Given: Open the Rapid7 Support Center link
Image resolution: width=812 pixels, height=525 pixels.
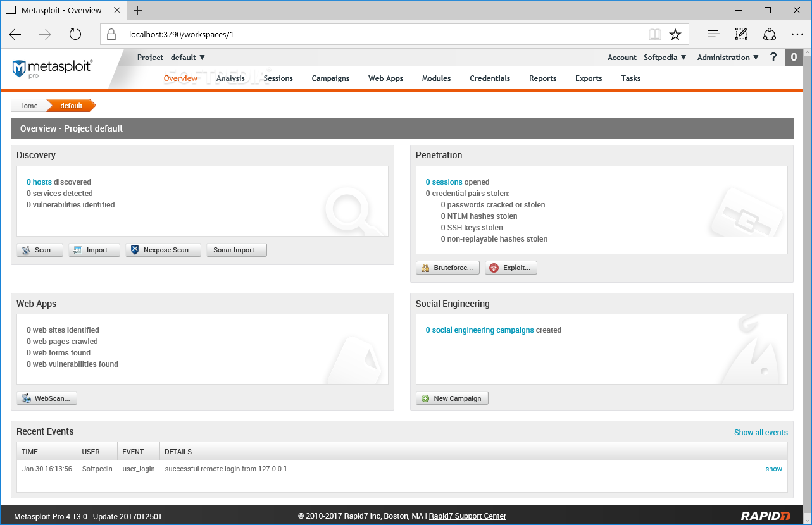Looking at the screenshot, I should 468,516.
